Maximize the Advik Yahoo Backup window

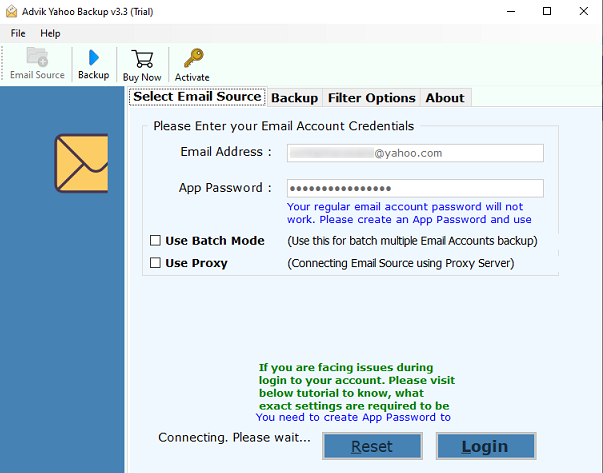pos(547,12)
